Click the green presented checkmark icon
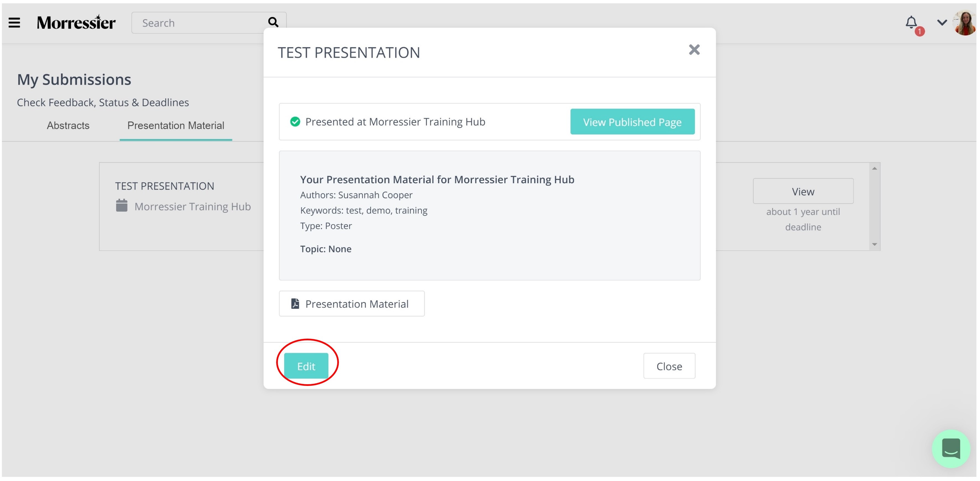The height and width of the screenshot is (481, 980). (x=295, y=122)
